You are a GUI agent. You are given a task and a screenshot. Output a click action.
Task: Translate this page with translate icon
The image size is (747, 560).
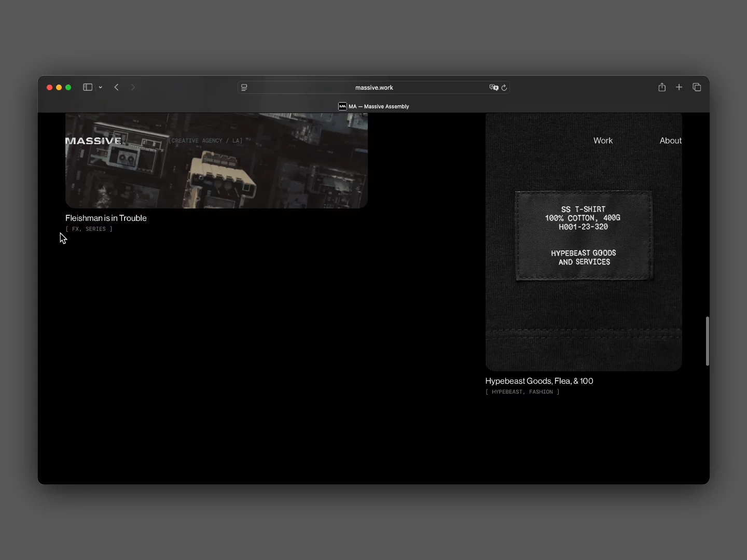(494, 88)
